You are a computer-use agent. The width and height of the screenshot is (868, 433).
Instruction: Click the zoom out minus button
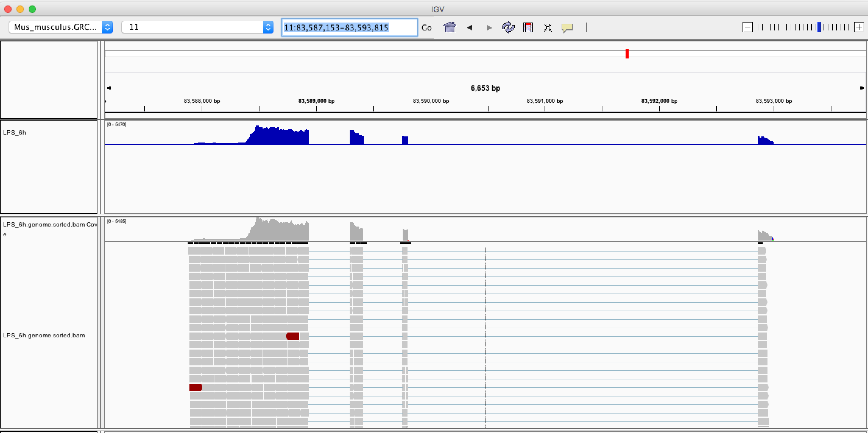coord(747,27)
